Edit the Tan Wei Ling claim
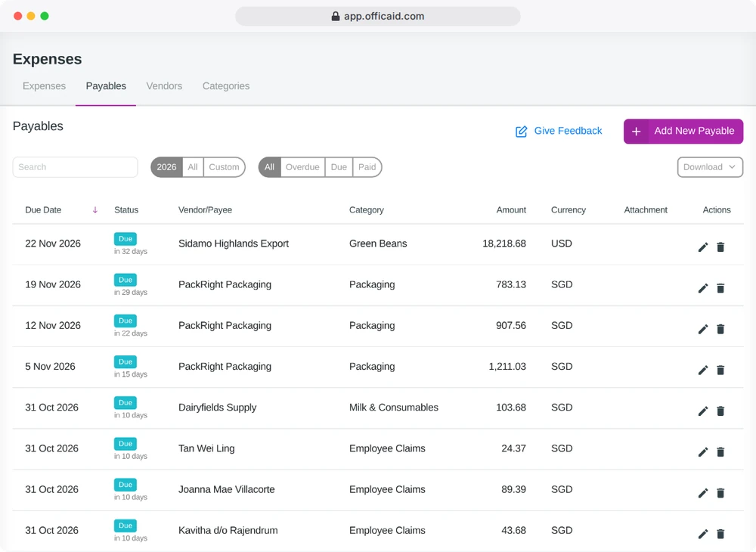Viewport: 756px width, 552px height. tap(703, 452)
